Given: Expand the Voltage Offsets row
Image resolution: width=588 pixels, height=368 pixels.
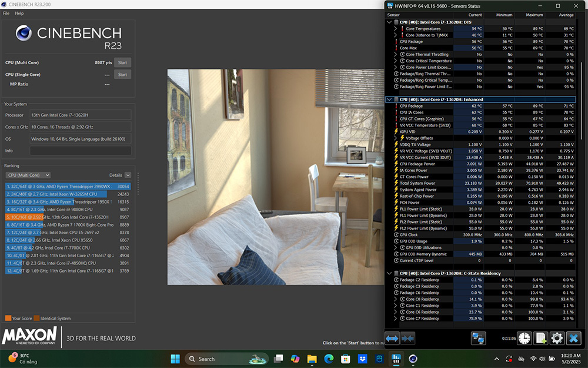Looking at the screenshot, I should click(x=395, y=138).
